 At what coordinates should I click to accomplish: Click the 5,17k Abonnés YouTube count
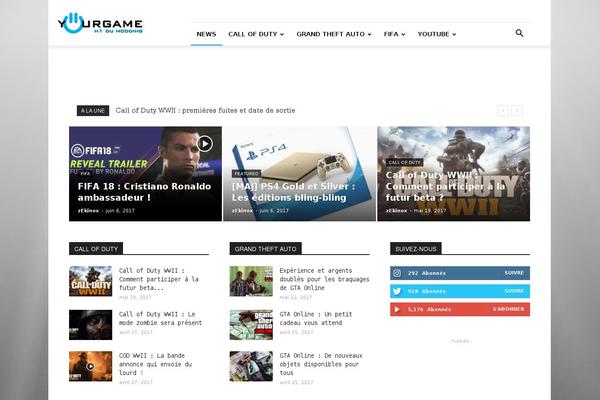click(429, 310)
